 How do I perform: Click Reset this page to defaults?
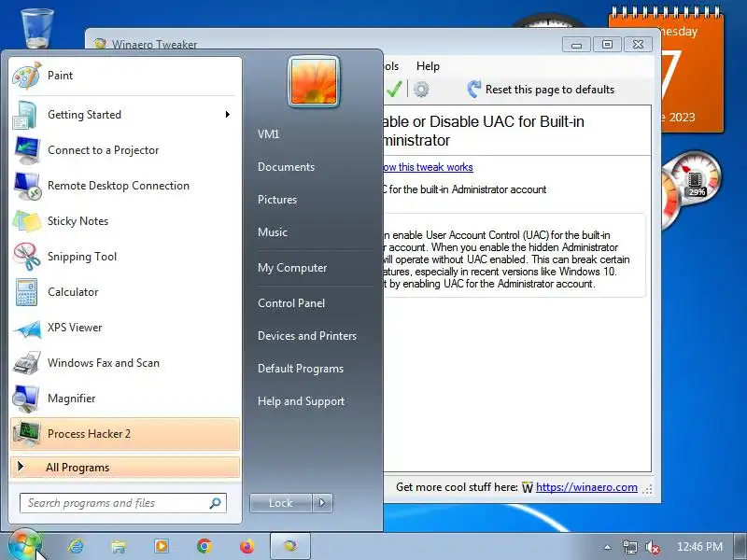pyautogui.click(x=542, y=89)
